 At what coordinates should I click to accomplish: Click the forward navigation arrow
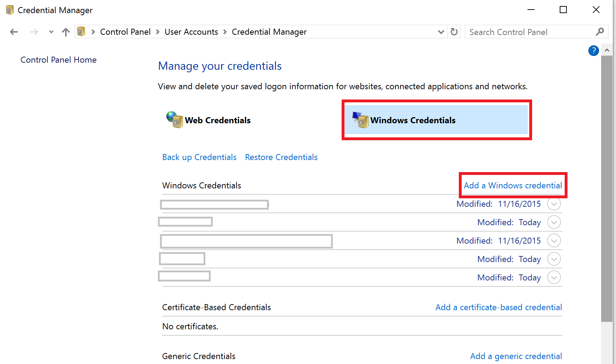click(x=34, y=32)
